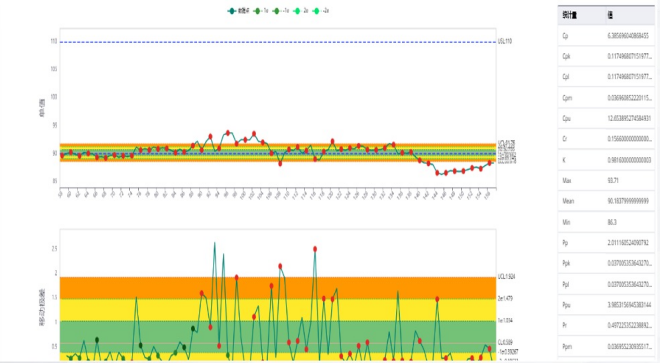Select the Ppu row label
Image resolution: width=660 pixels, height=364 pixels.
pyautogui.click(x=566, y=305)
